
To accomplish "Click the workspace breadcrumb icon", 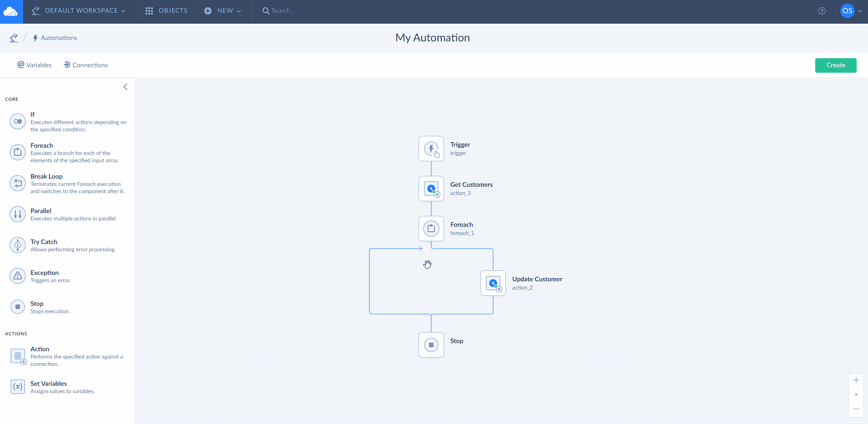I will (x=14, y=38).
